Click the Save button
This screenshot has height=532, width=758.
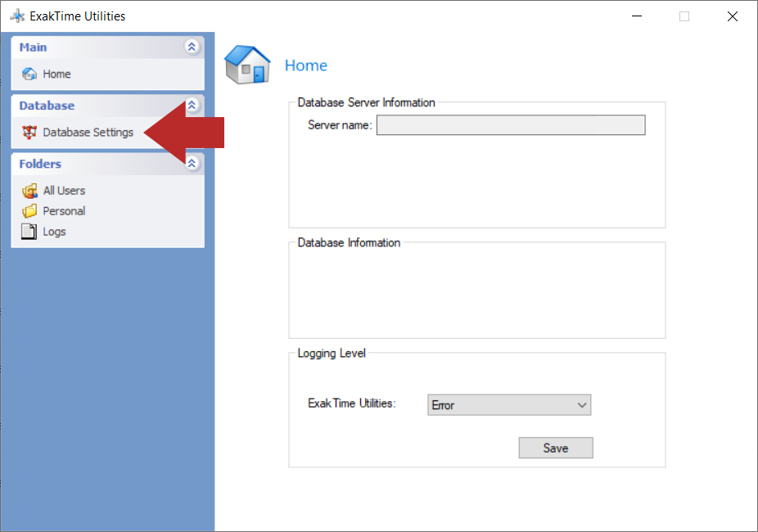pos(556,448)
